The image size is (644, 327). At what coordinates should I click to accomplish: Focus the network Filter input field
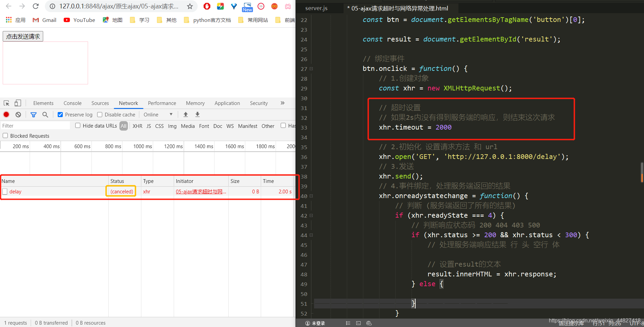[35, 126]
